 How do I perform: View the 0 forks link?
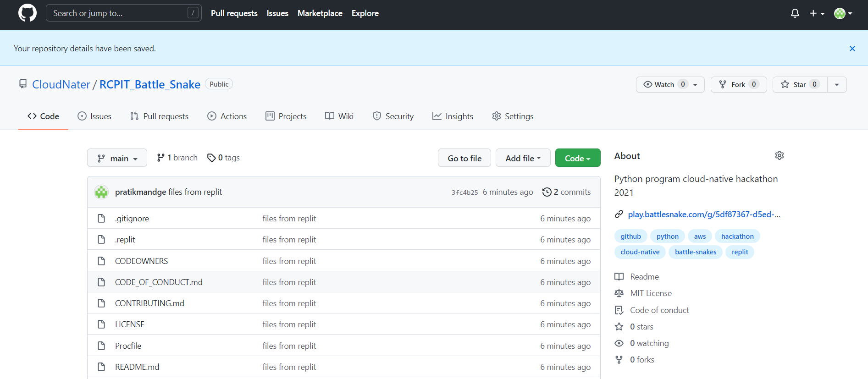[x=635, y=360]
